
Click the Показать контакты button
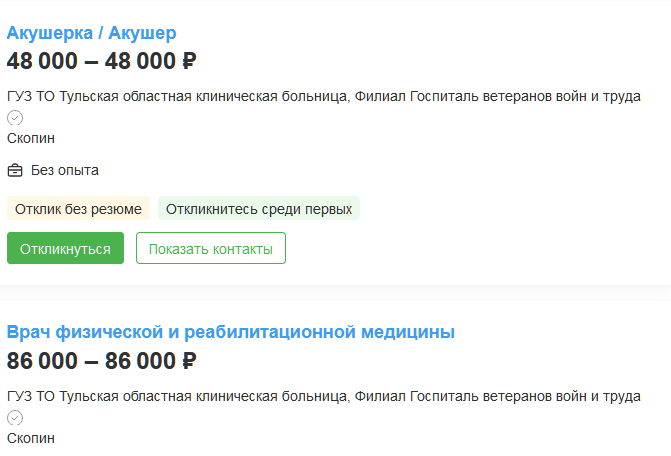coord(211,248)
